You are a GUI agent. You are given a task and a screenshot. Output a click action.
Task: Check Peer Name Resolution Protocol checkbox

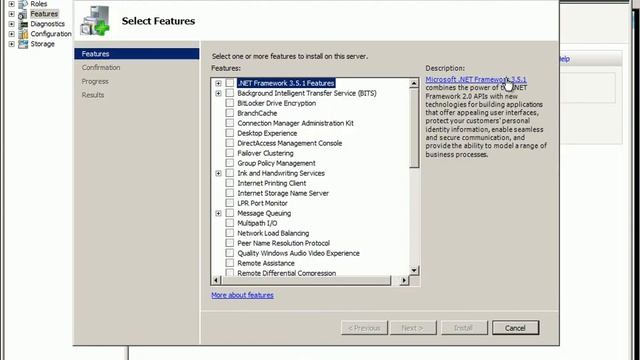pyautogui.click(x=230, y=243)
